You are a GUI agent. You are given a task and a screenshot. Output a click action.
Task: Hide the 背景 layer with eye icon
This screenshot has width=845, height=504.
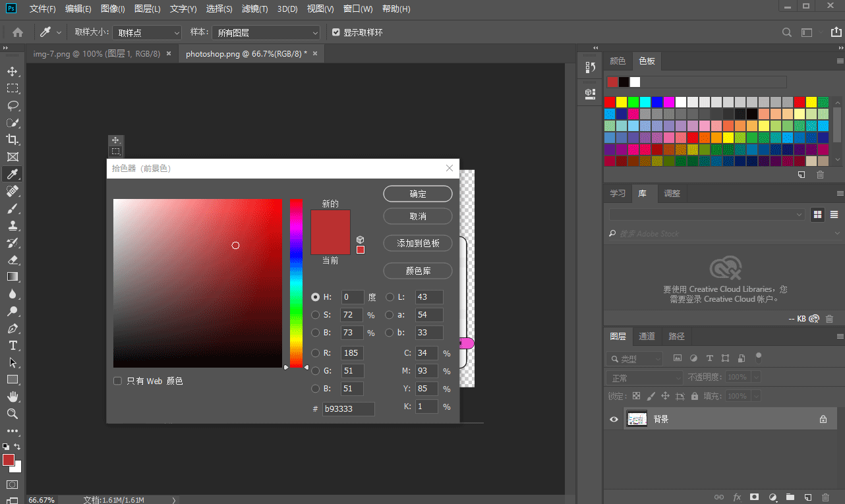614,419
